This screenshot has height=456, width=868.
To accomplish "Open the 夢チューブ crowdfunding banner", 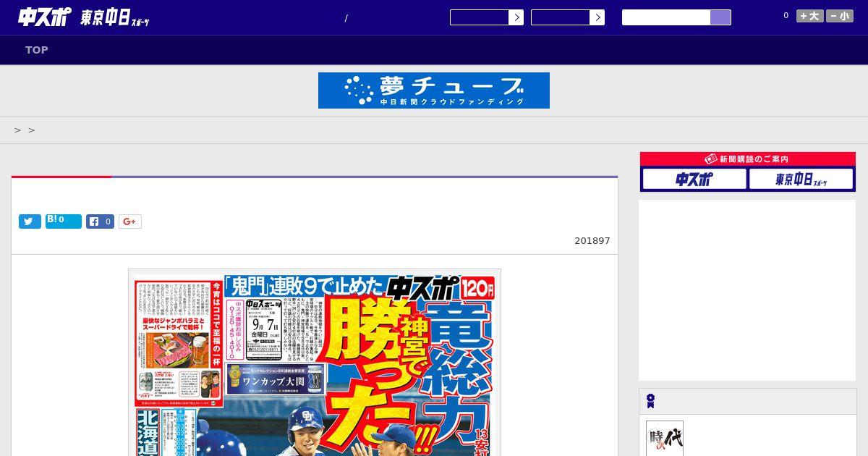I will (x=434, y=90).
